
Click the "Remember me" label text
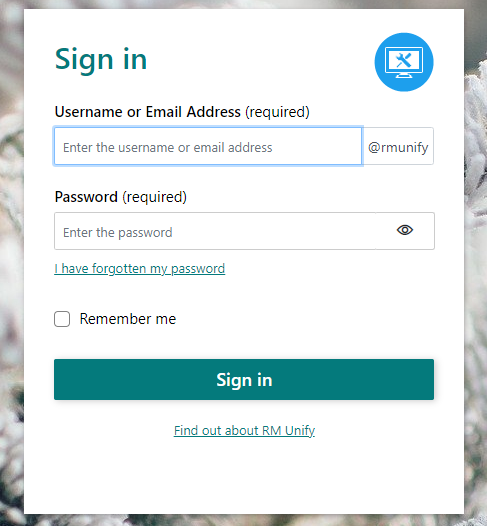tap(128, 319)
